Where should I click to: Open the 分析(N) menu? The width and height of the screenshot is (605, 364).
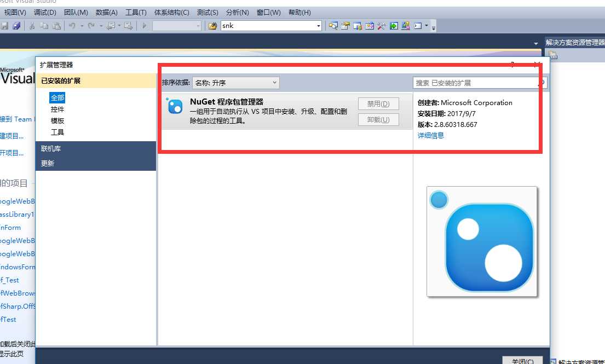tap(237, 13)
